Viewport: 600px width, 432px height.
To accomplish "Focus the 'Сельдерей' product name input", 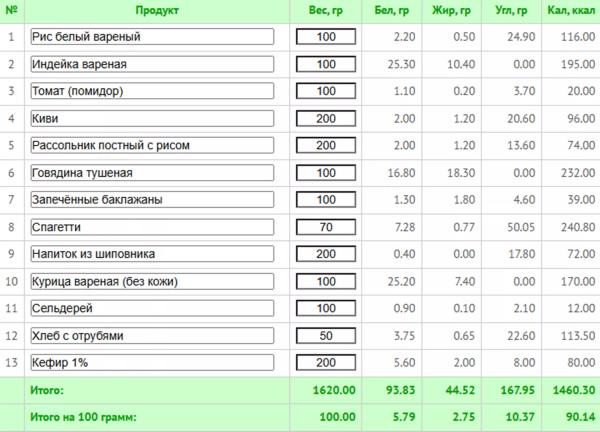I will point(152,307).
